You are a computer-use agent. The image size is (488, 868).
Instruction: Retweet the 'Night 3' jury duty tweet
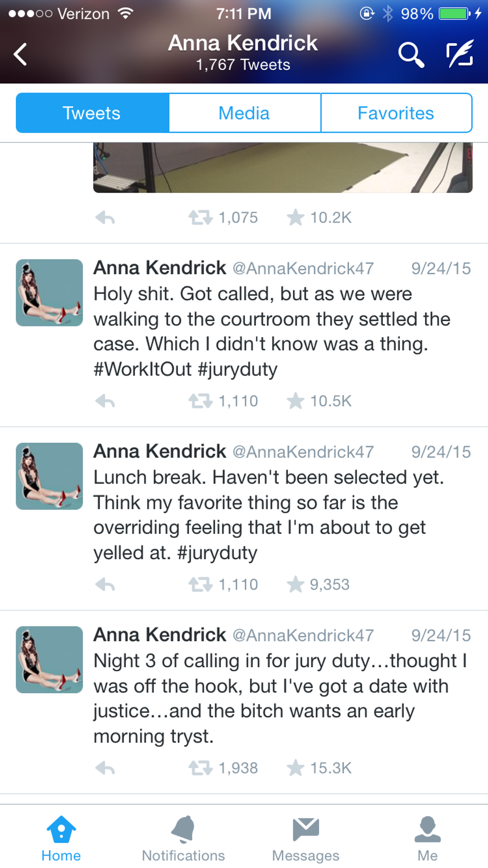(200, 768)
